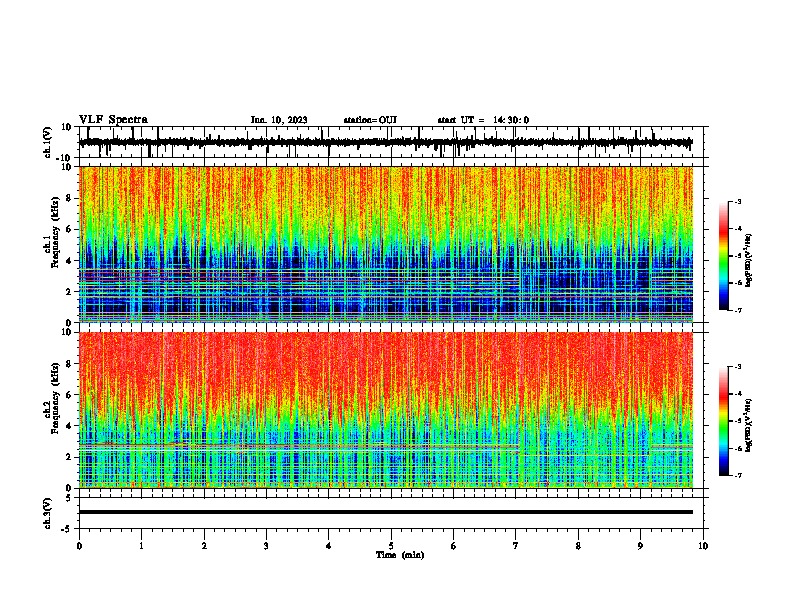Screen dimensions: 792x612
Task: Click the "-7" label on ch.1 color bar
Action: (737, 310)
